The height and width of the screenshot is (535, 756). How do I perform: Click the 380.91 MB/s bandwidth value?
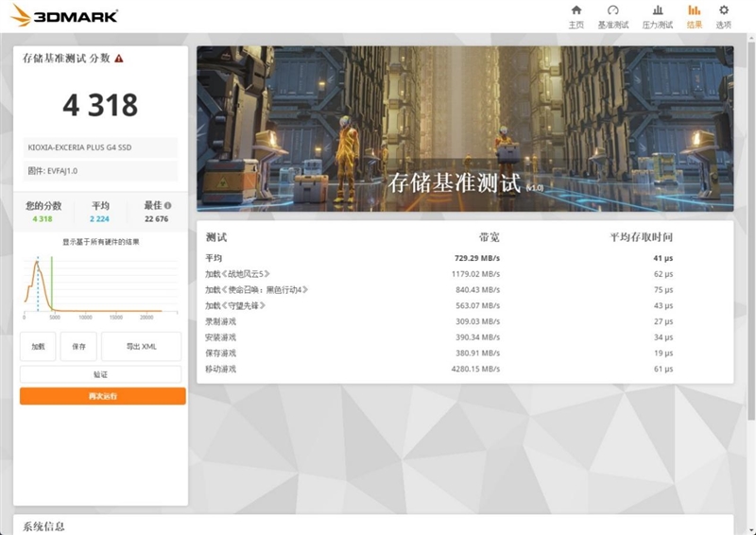pos(478,354)
